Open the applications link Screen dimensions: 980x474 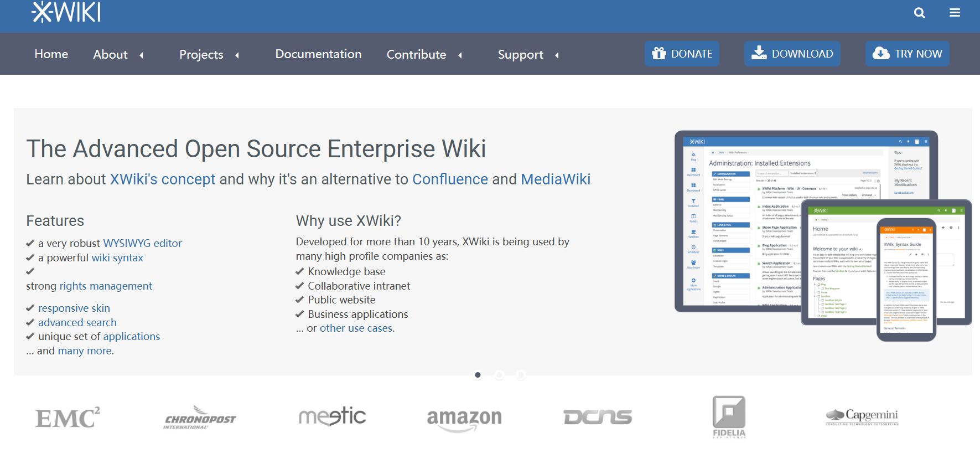point(132,336)
